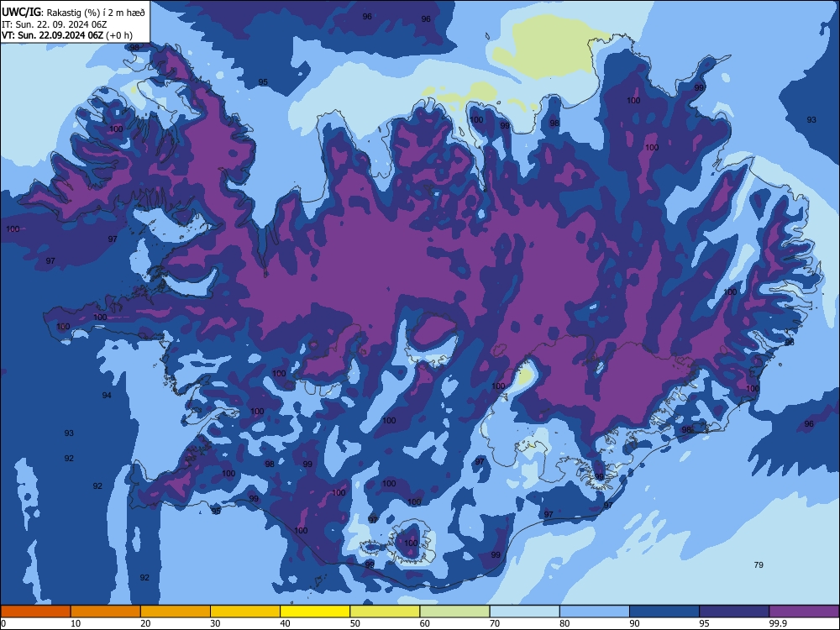
Task: Click the pale yellow 50–60 legend swatch
Action: coord(385,612)
